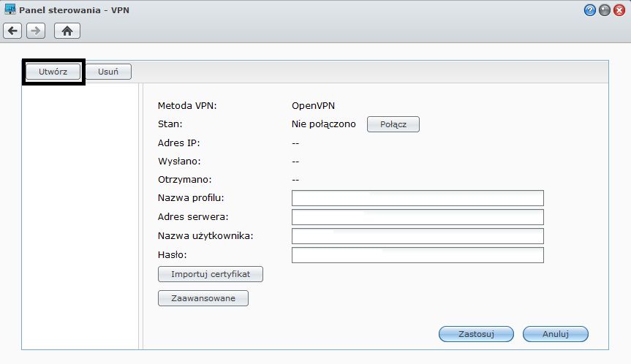The image size is (631, 364).
Task: Click the Nazwa użytkownika: label
Action: click(205, 235)
